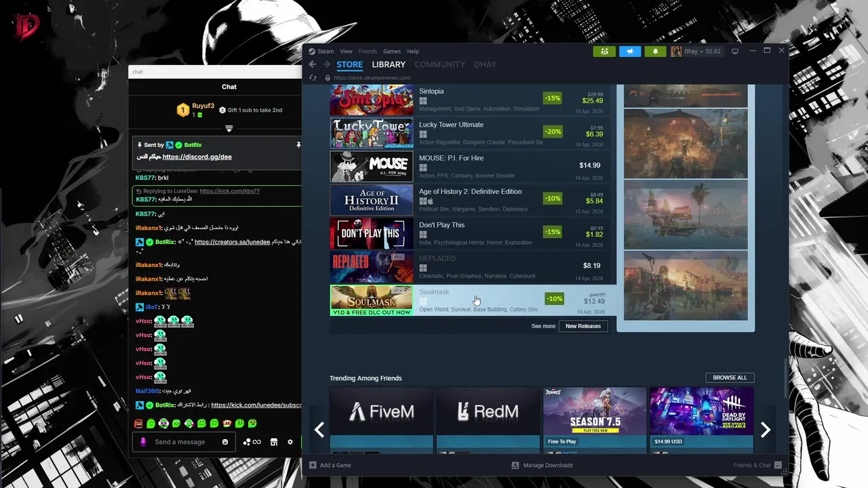Open the kick.com/lunedee subscribe link

tap(256, 405)
